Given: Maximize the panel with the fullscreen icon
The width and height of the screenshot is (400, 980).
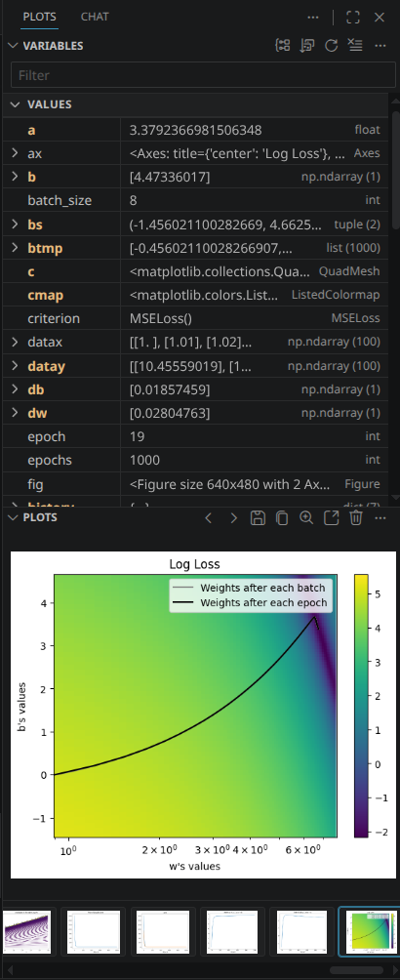Looking at the screenshot, I should click(x=353, y=18).
